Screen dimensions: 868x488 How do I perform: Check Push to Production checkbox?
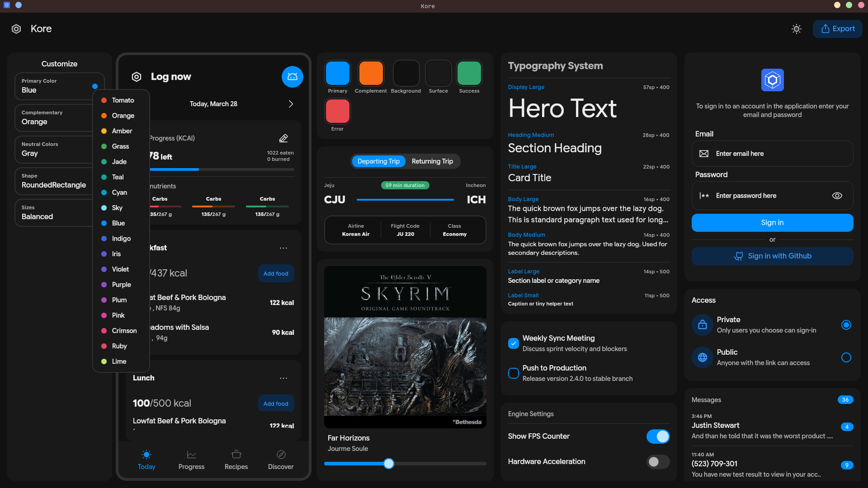coord(514,373)
